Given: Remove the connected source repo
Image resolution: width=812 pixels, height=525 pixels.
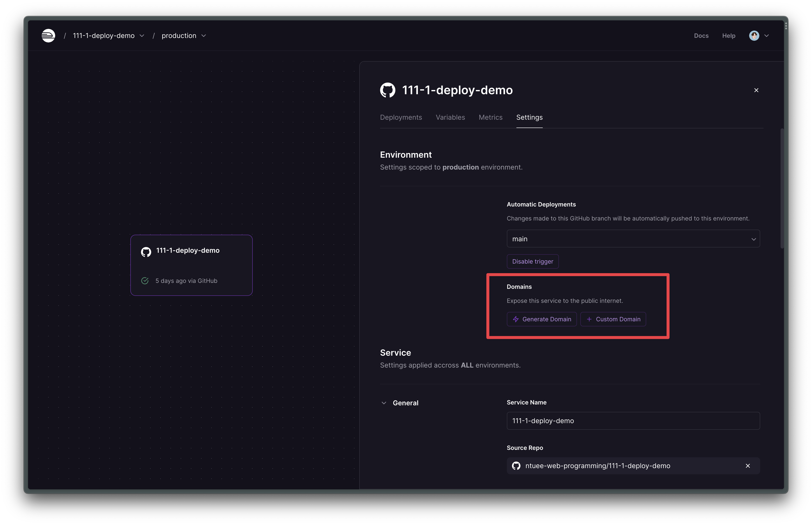Looking at the screenshot, I should point(747,466).
